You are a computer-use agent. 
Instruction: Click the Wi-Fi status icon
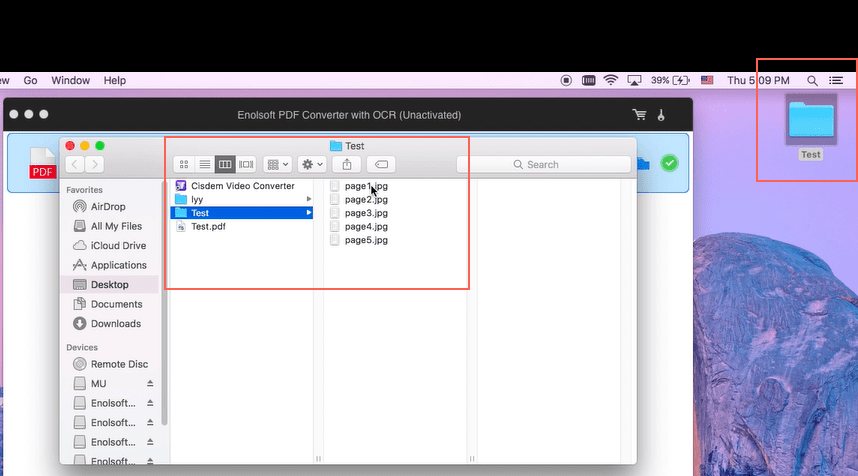tap(611, 80)
